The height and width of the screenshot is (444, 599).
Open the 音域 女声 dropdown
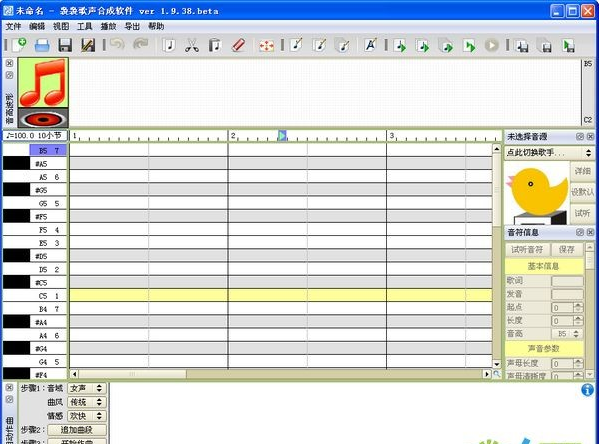click(87, 388)
